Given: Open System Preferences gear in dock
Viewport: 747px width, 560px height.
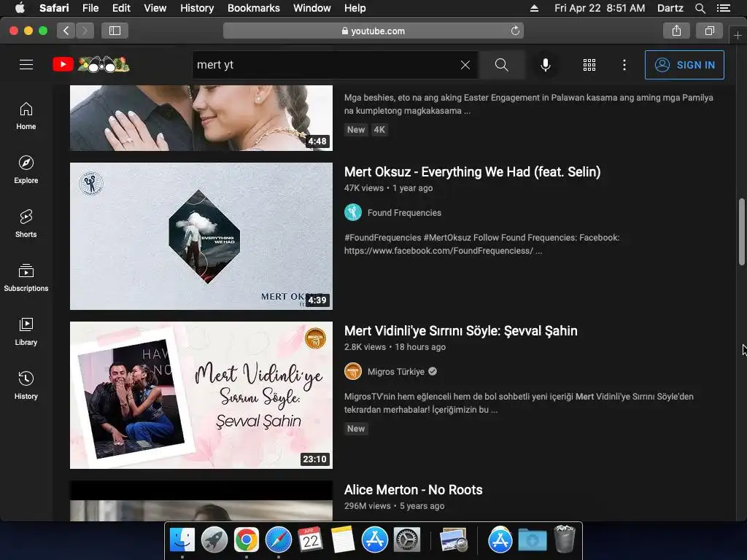Looking at the screenshot, I should tap(407, 540).
